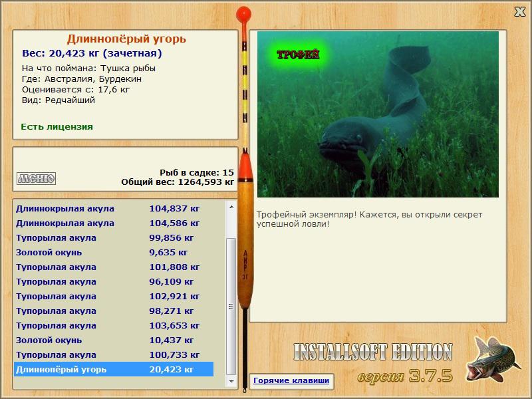Select highlighted Длиннопёрый угорь 20,423 кг row
The width and height of the screenshot is (532, 399).
pyautogui.click(x=114, y=369)
